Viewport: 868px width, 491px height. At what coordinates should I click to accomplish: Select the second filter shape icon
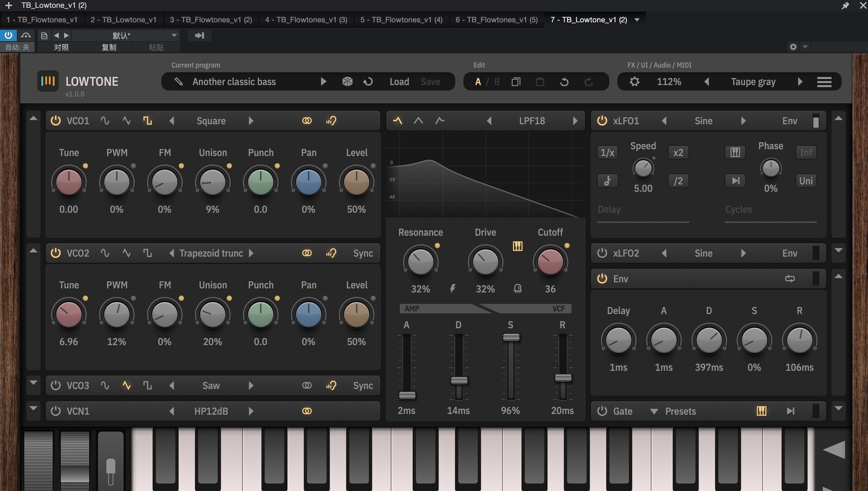coord(419,121)
